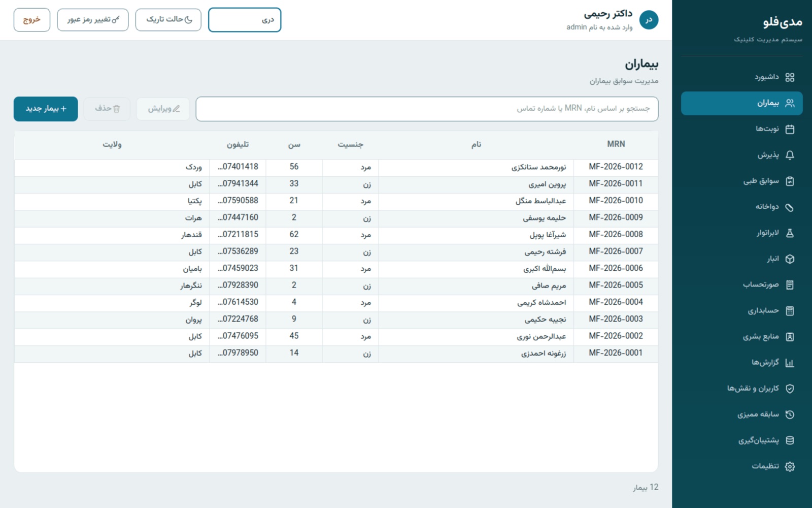
Task: Click the حسابداری calculator icon
Action: tap(790, 310)
